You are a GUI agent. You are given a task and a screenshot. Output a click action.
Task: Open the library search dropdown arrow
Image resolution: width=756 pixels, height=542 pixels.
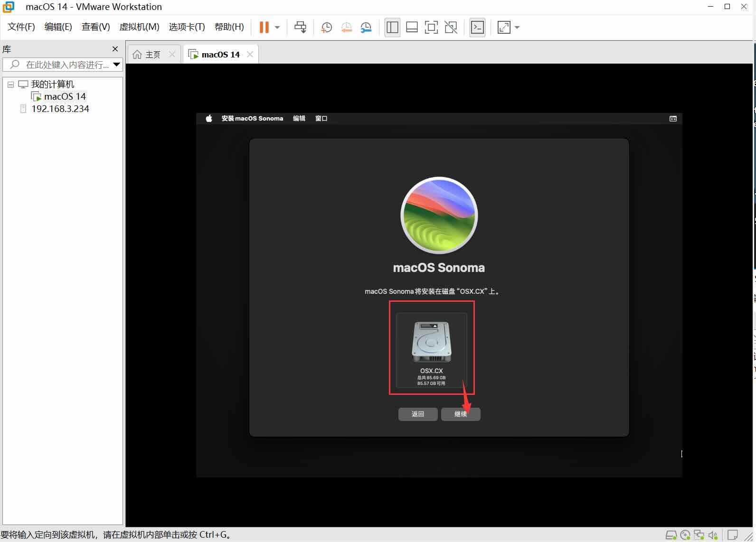tap(117, 65)
